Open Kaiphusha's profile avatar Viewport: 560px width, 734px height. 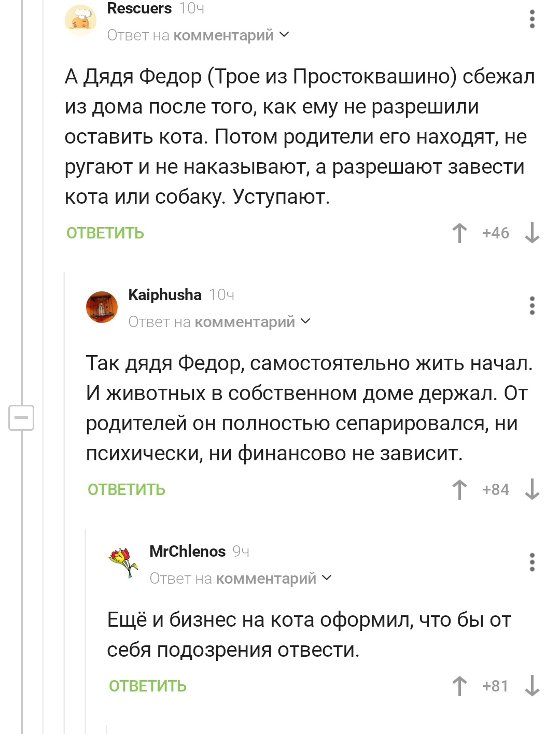pyautogui.click(x=102, y=307)
